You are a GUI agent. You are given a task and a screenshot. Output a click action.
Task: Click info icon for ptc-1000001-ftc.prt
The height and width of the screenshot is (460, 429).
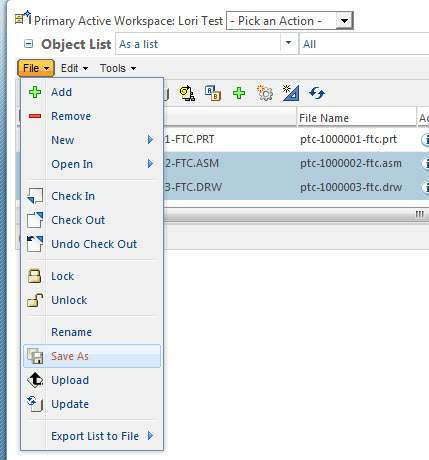pos(425,139)
